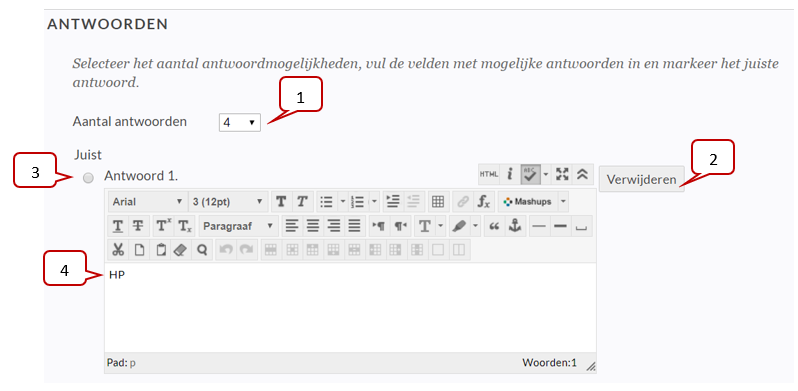Click the Verwijderen button
798x391 pixels.
[x=641, y=179]
